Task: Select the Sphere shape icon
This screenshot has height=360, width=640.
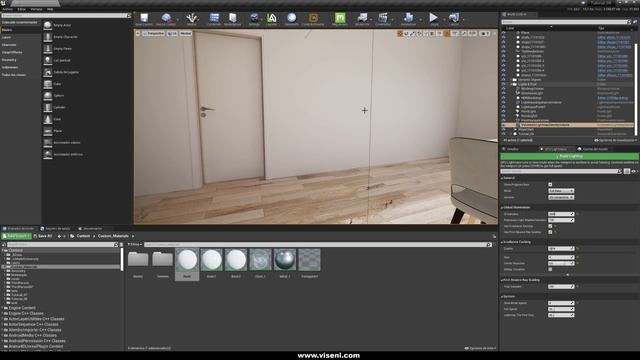Action: pos(48,96)
